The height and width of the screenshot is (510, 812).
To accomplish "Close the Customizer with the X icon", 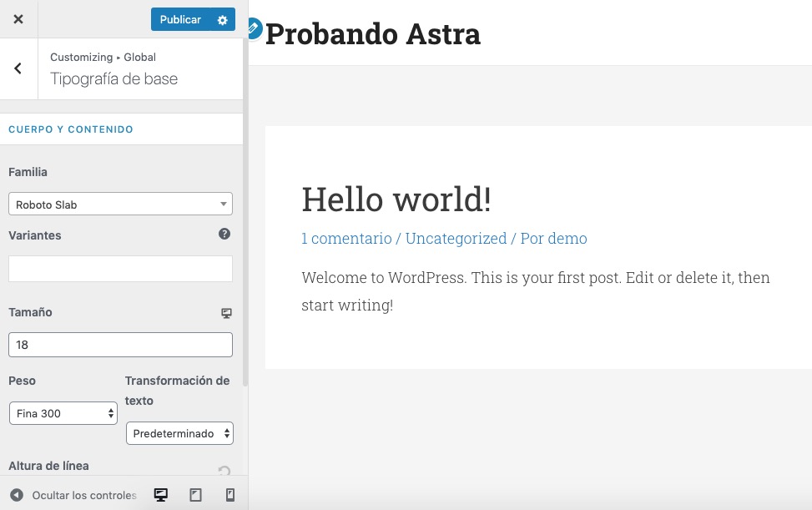I will (x=18, y=18).
